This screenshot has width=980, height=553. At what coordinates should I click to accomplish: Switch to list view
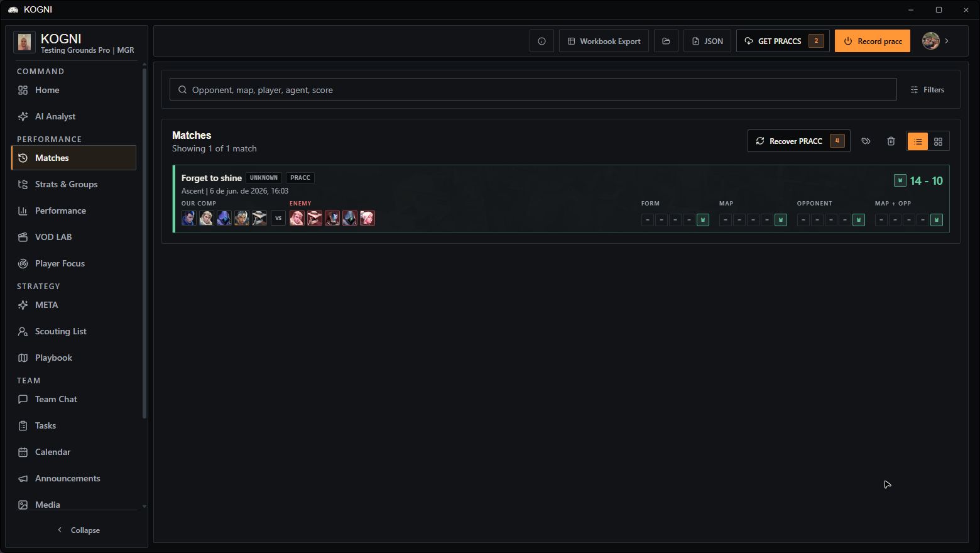click(918, 141)
